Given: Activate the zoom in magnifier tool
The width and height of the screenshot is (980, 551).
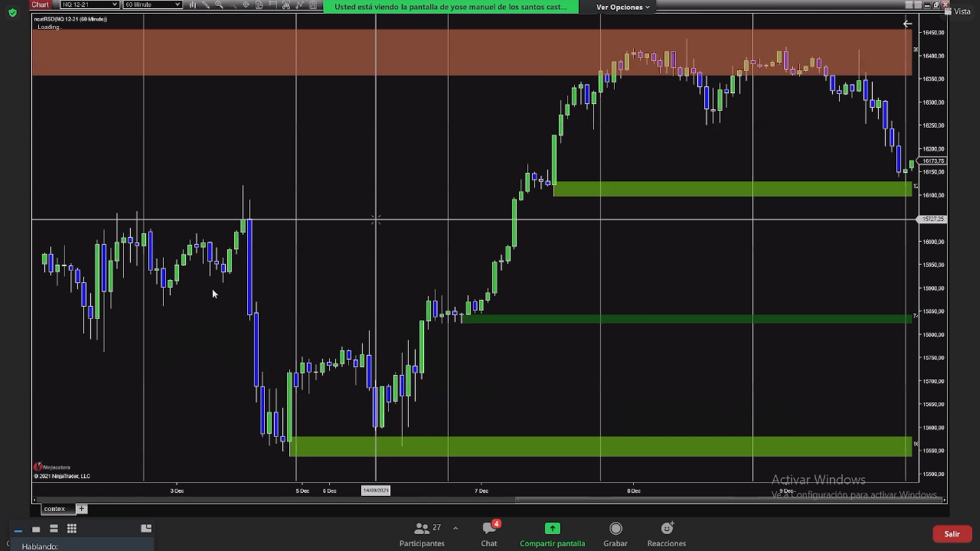Looking at the screenshot, I should click(219, 5).
